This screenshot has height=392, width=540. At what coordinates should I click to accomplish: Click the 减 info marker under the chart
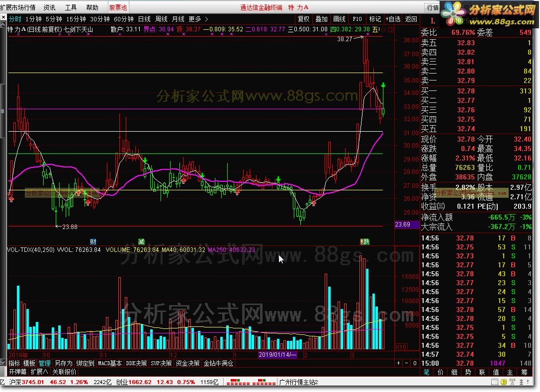point(141,241)
